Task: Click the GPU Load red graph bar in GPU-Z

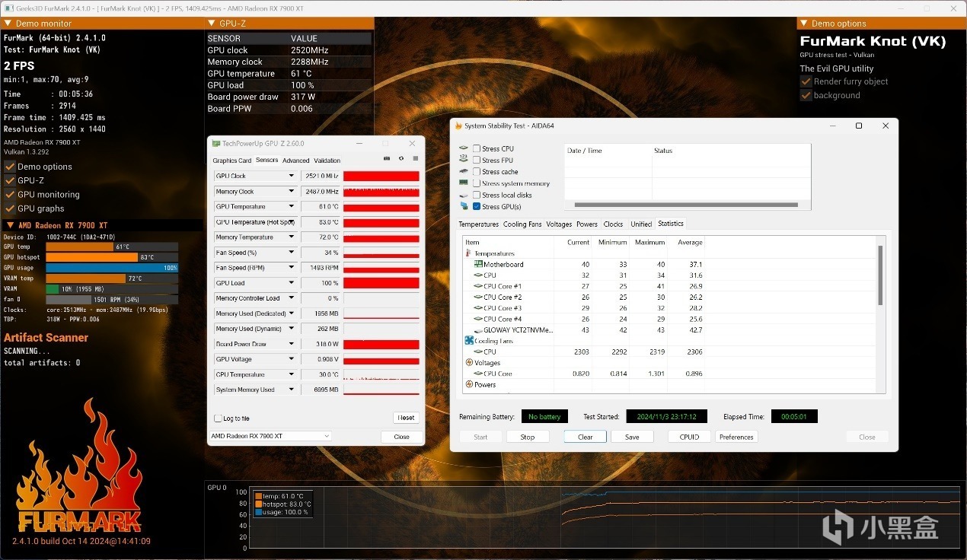Action: (x=381, y=283)
